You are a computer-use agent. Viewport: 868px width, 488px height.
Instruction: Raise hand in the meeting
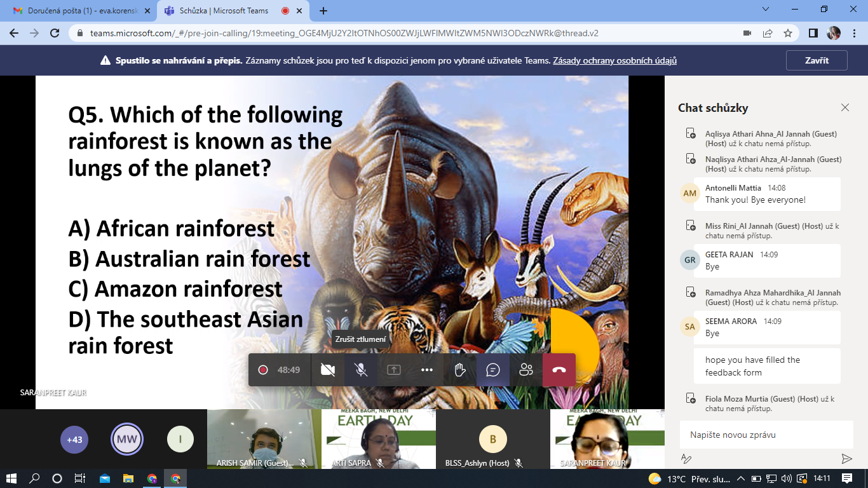click(x=460, y=370)
